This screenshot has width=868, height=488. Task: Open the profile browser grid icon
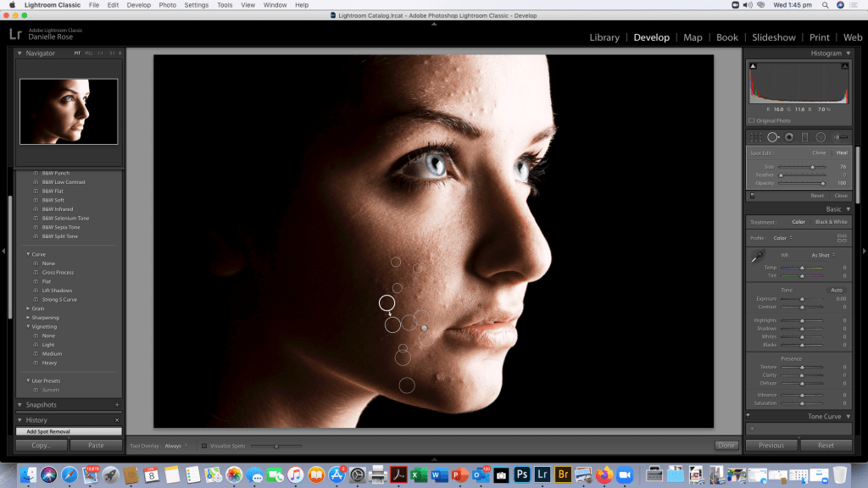(x=842, y=238)
